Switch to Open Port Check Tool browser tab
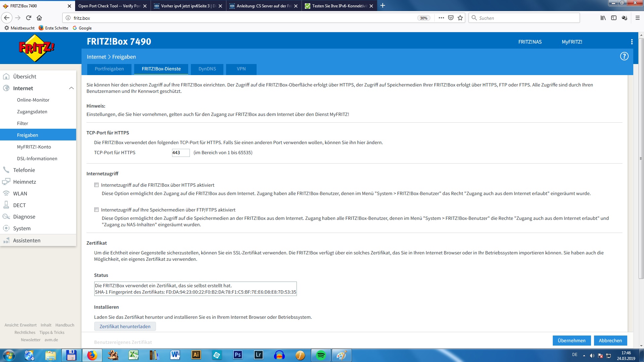Screen dimensions: 644x362 [x=113, y=6]
